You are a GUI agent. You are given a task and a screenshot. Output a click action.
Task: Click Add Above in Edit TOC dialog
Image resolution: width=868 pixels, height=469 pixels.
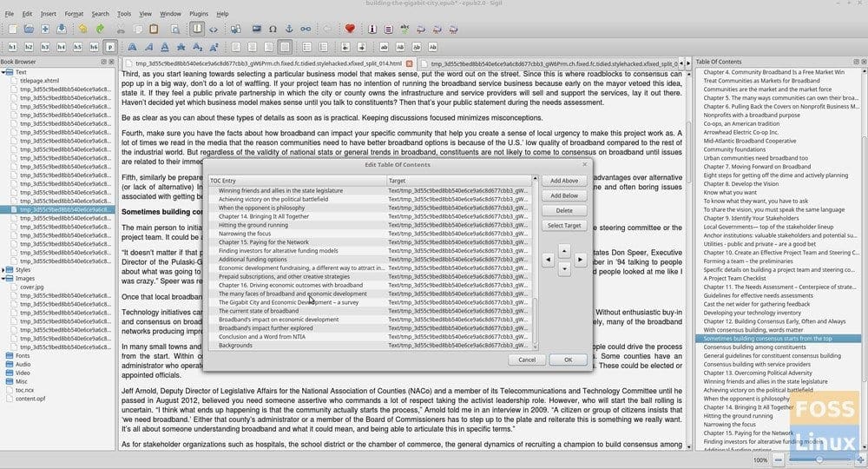click(564, 181)
